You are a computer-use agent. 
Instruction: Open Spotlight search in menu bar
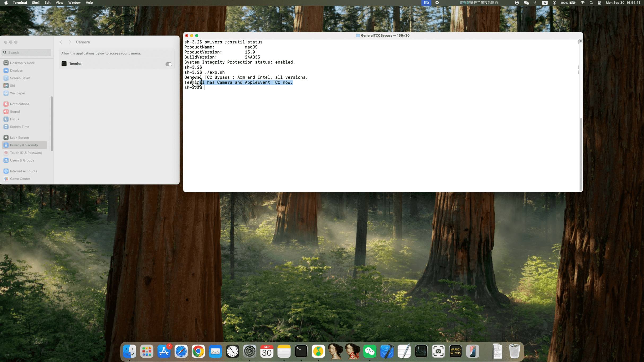pyautogui.click(x=591, y=3)
